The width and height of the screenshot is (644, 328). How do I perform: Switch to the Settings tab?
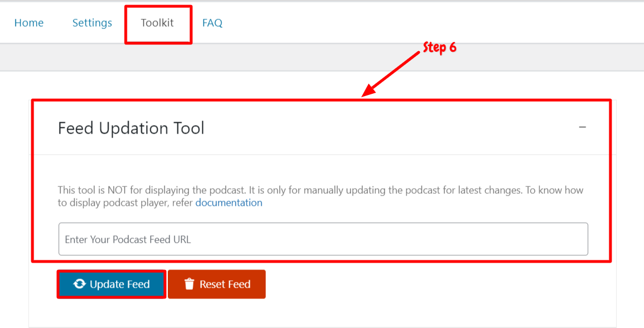pos(92,23)
